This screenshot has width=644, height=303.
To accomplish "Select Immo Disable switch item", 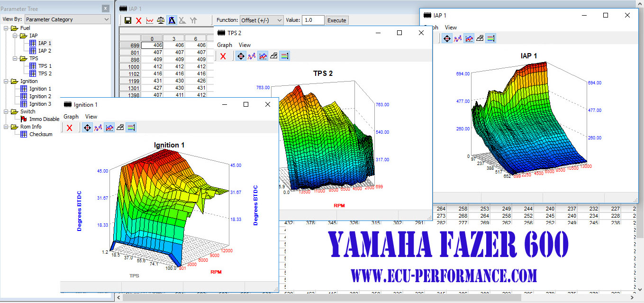I will 45,119.
